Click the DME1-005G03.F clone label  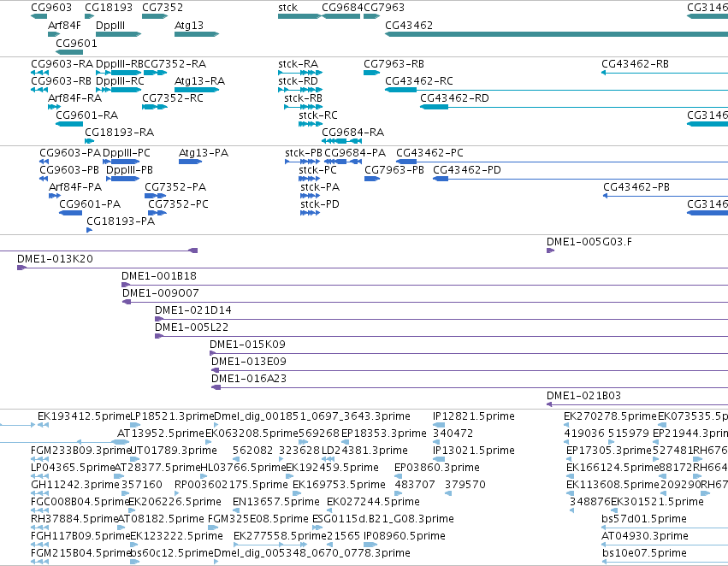[x=589, y=242]
